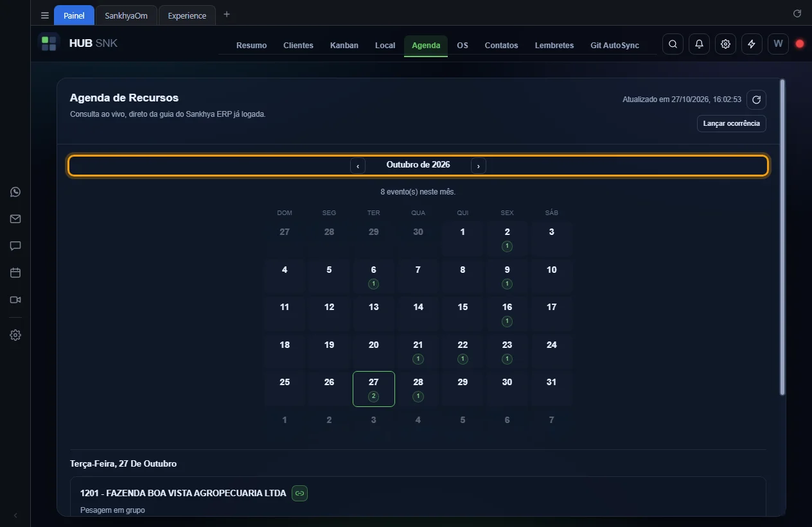Open 1201 - FAZENDA BOA VISTA AGROPECUARIA LTDA event
The image size is (812, 527).
pos(183,493)
